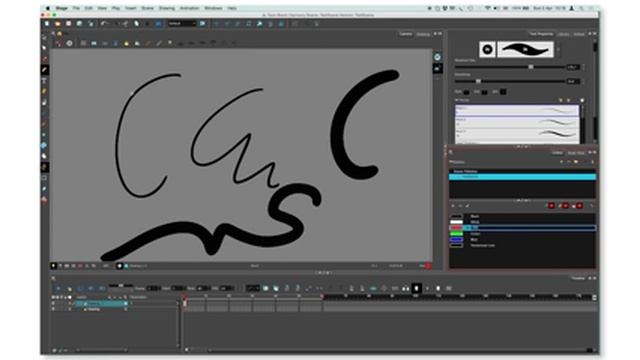Select the Black colour swatch
The height and width of the screenshot is (360, 640).
coord(456,216)
